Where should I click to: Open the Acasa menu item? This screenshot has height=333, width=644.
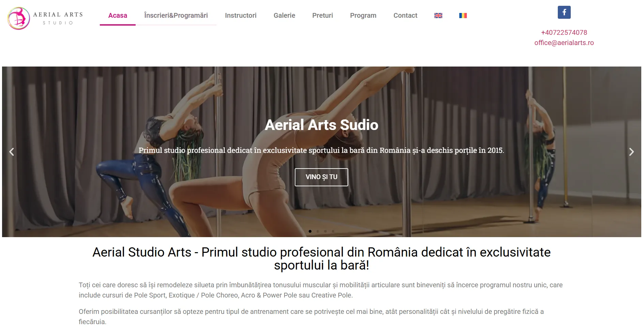118,15
